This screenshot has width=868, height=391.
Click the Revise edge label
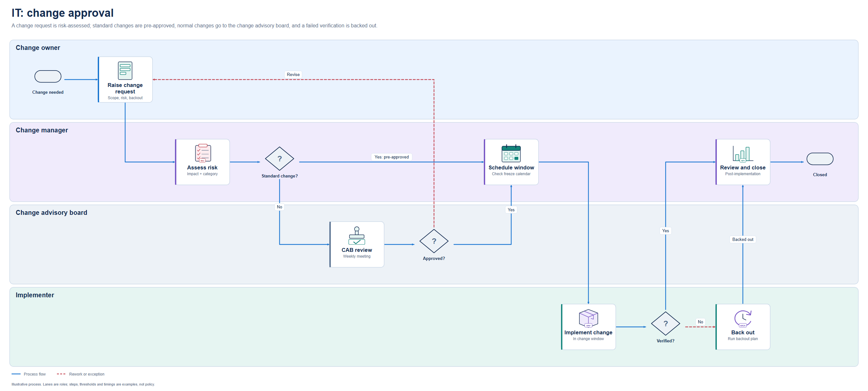[x=293, y=74]
